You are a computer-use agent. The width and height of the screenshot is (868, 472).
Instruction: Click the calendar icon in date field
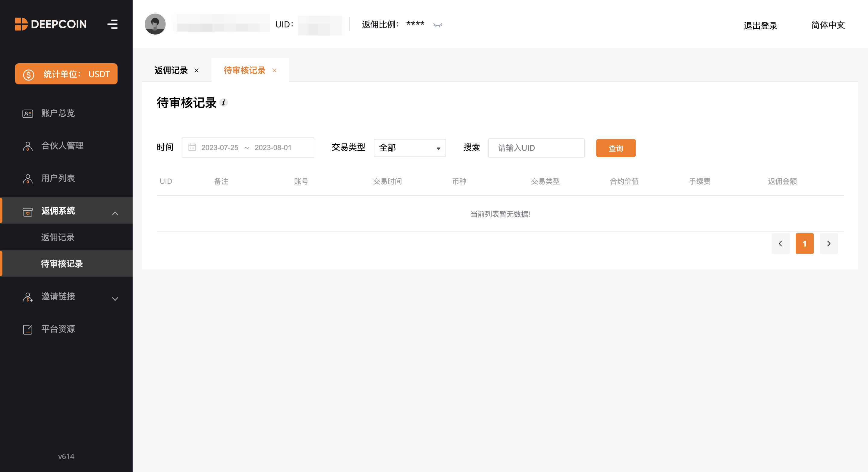(192, 147)
